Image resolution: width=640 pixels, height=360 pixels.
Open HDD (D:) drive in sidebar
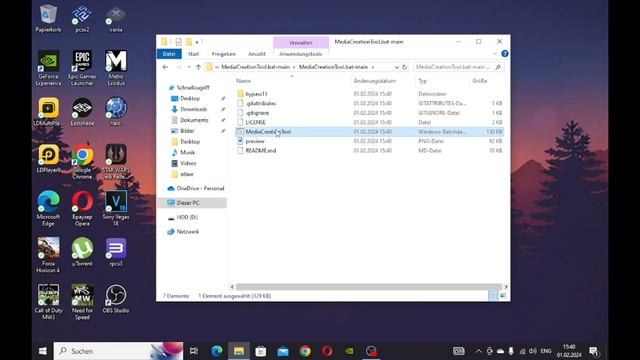(x=183, y=217)
